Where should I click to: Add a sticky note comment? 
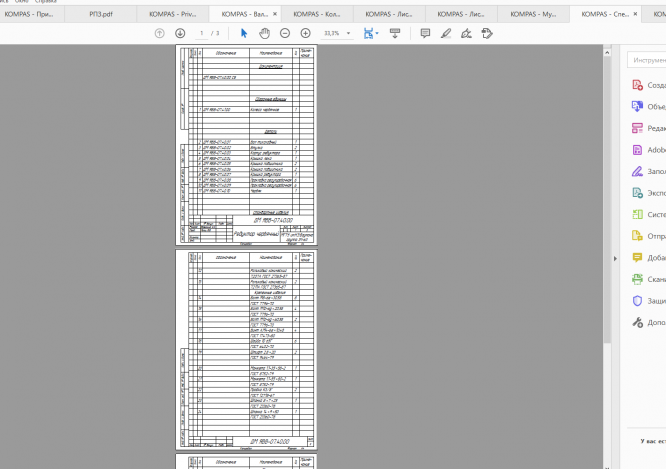(425, 33)
